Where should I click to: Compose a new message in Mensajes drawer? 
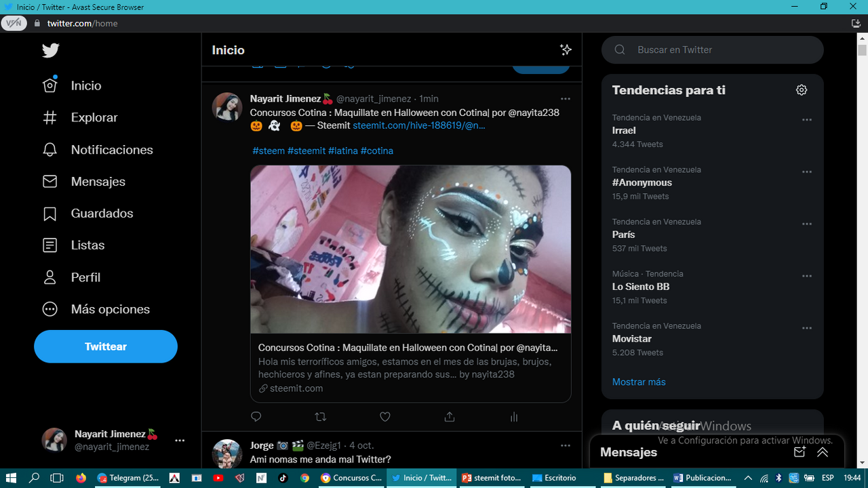pyautogui.click(x=800, y=452)
